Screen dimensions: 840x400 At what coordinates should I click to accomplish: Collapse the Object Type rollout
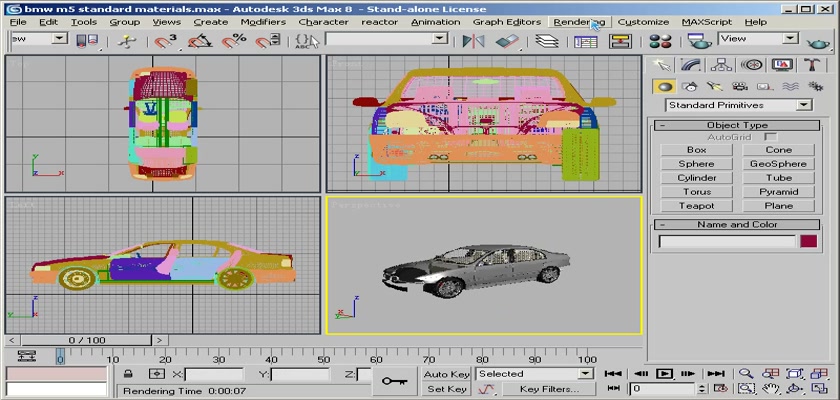point(737,125)
